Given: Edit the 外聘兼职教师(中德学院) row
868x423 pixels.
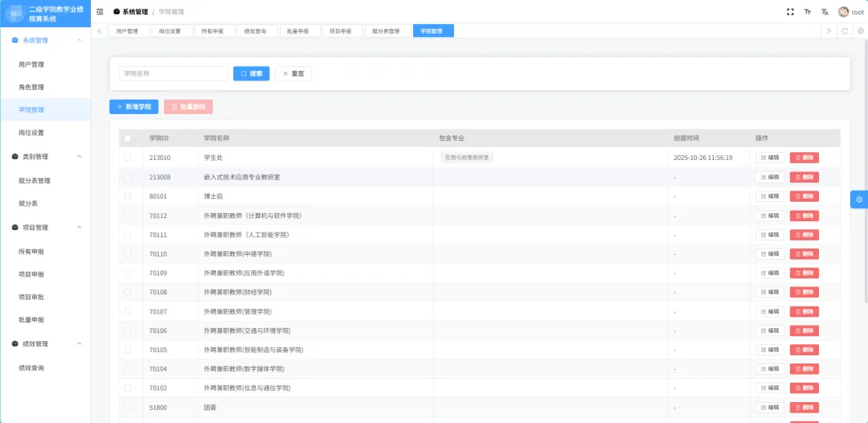Looking at the screenshot, I should [x=770, y=253].
